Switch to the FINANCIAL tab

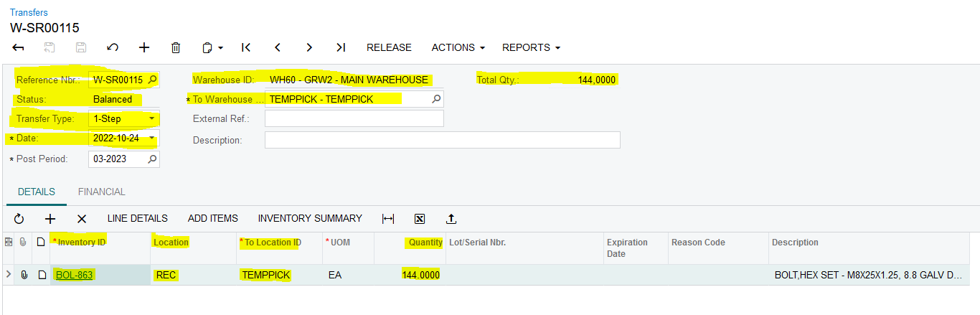click(x=101, y=192)
